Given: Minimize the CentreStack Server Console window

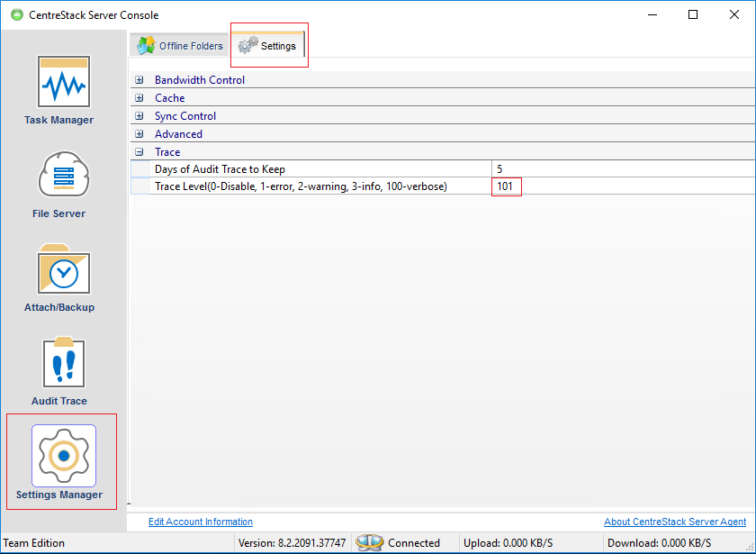Looking at the screenshot, I should point(652,15).
